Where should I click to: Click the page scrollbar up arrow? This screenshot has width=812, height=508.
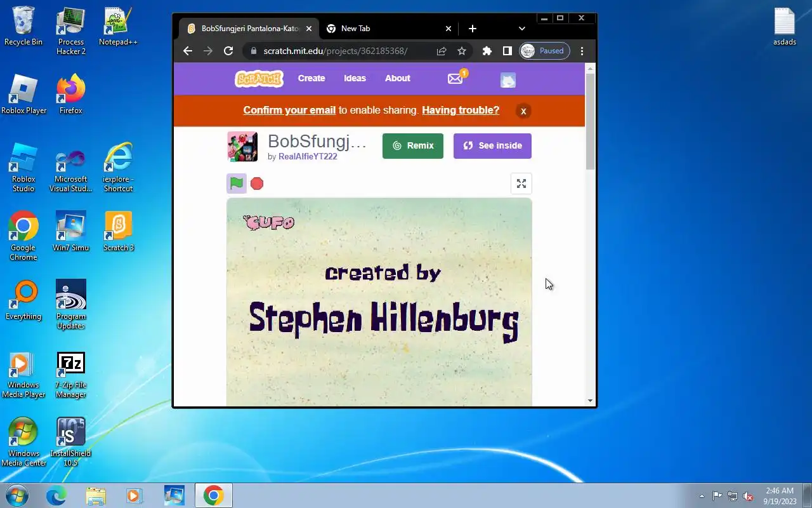coord(591,68)
